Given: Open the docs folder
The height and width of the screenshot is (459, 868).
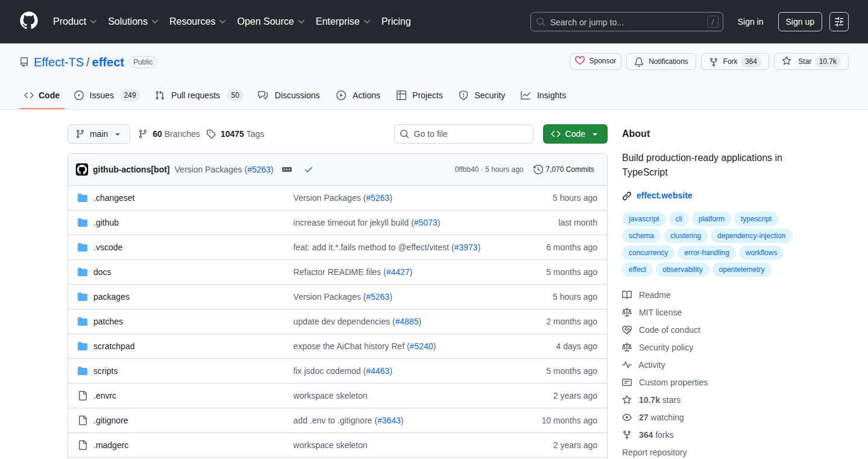Looking at the screenshot, I should point(102,272).
